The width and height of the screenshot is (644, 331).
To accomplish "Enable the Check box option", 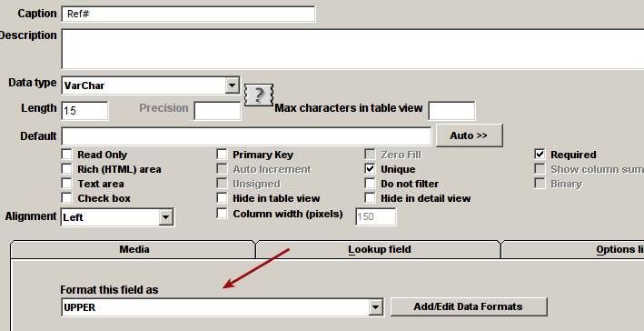I will coord(66,197).
